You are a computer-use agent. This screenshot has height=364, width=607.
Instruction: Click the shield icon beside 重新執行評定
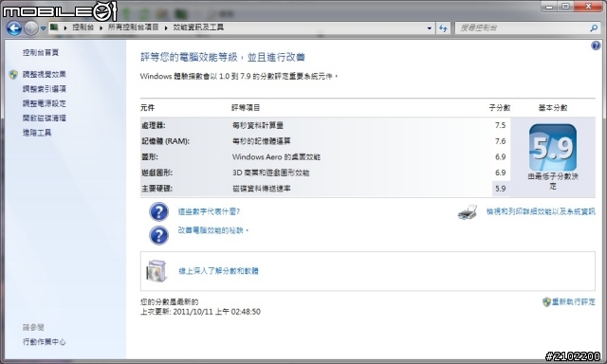[546, 302]
